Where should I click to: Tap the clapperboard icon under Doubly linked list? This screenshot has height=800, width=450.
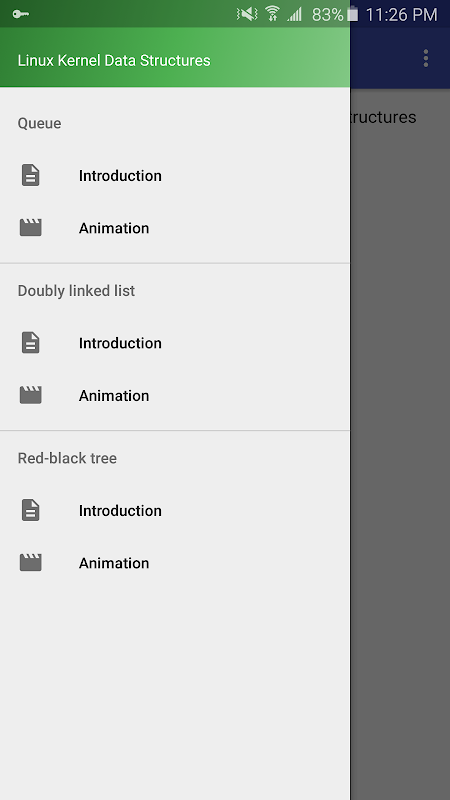[31, 395]
